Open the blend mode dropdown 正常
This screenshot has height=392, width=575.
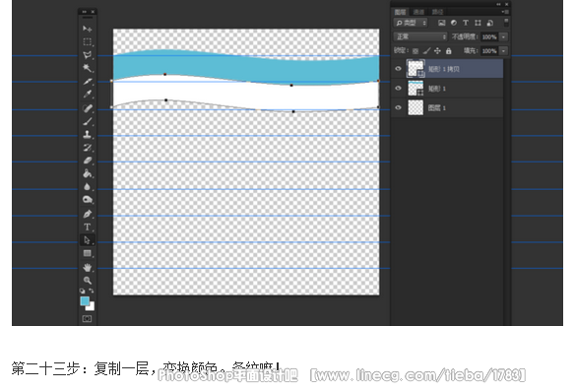tap(420, 36)
